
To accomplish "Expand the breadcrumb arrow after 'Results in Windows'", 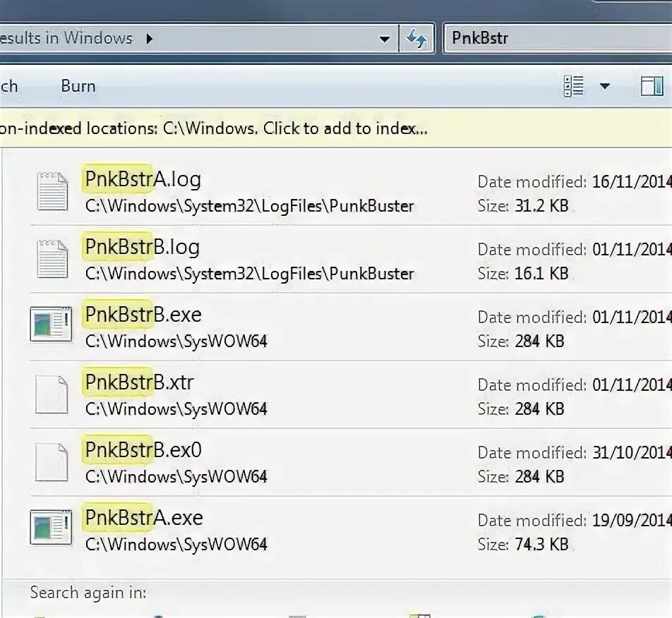I will point(149,39).
